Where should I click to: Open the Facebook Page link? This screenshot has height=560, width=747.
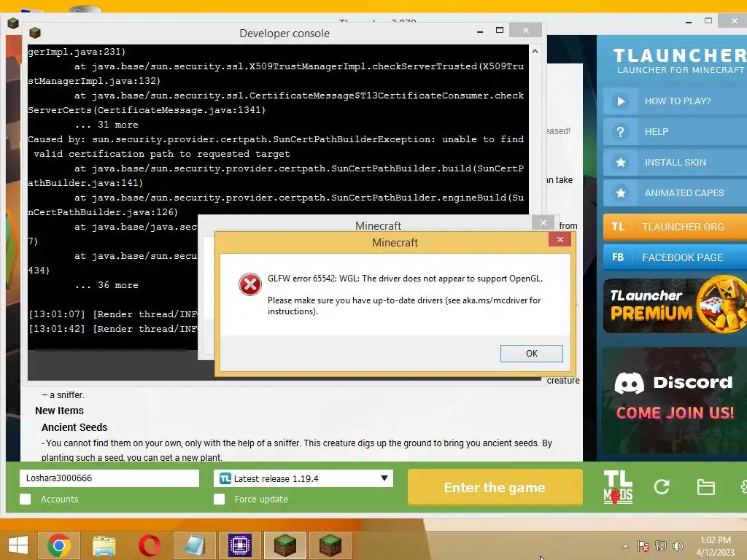click(x=675, y=257)
